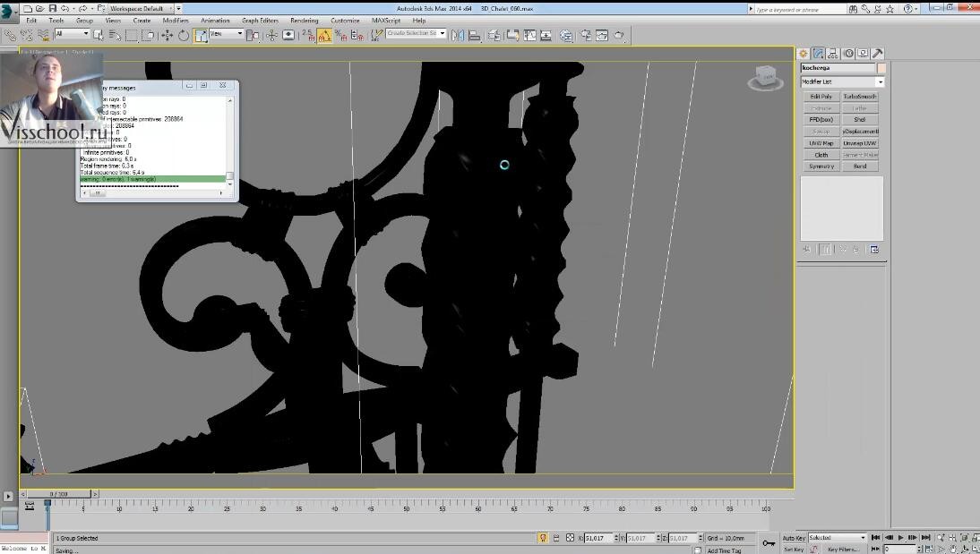Apply the Symmetry modifier
Viewport: 980px width, 554px height.
[821, 166]
